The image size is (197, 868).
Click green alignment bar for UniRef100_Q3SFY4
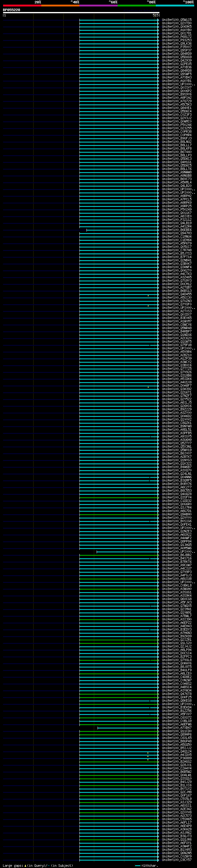click(x=119, y=498)
